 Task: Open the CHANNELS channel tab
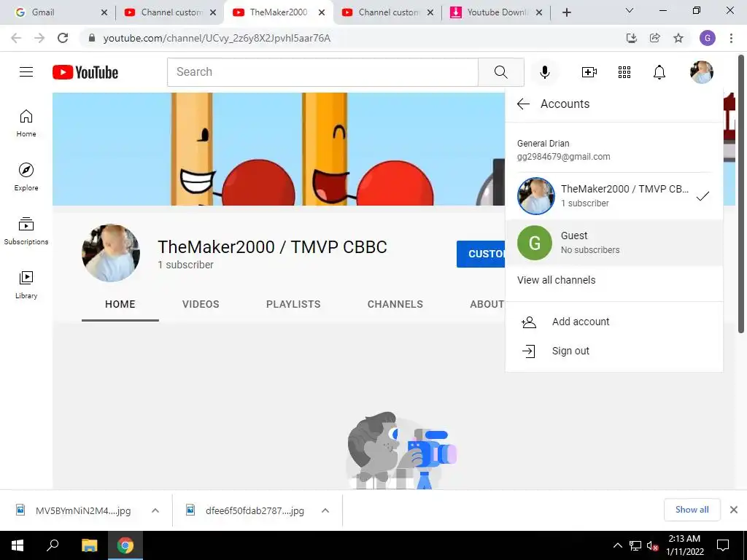pyautogui.click(x=395, y=304)
